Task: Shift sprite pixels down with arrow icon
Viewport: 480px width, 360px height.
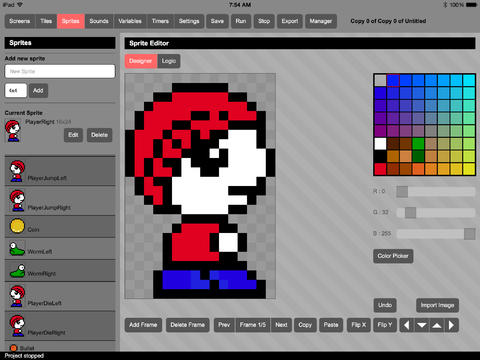Action: [x=421, y=325]
